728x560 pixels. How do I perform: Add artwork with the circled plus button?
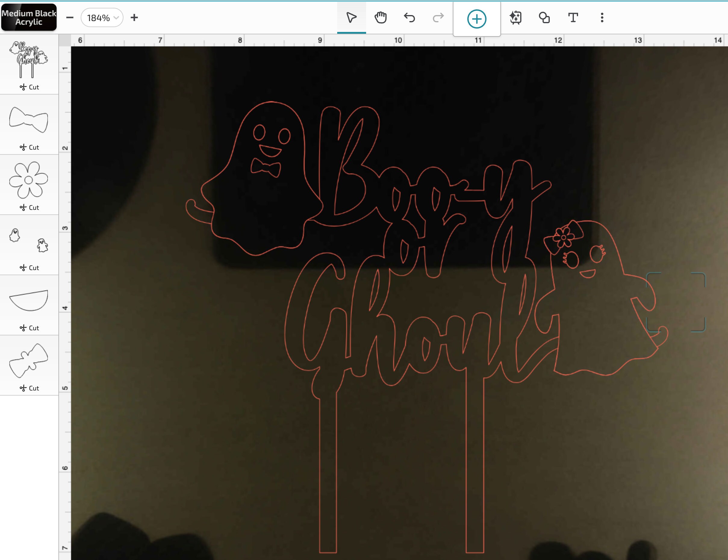pos(477,19)
